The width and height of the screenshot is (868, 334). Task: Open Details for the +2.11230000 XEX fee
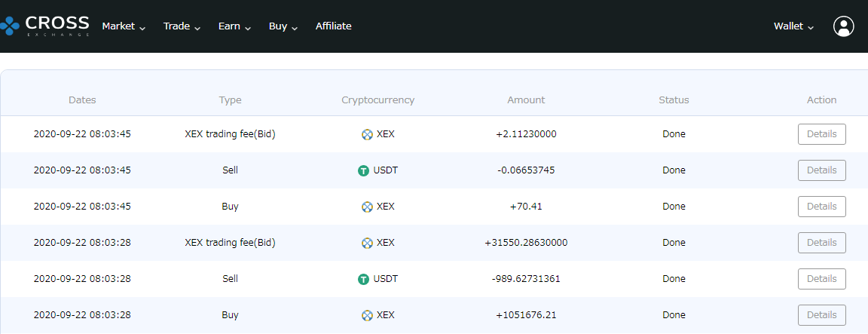coord(821,134)
